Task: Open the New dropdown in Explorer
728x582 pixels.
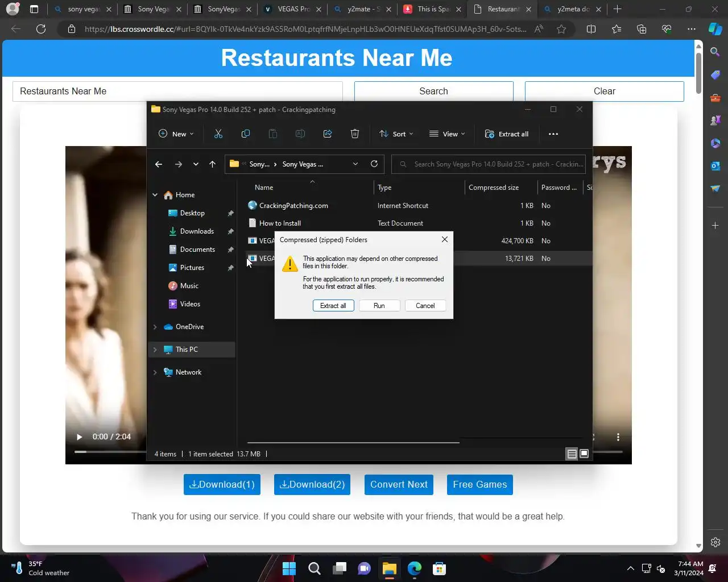Action: tap(176, 134)
